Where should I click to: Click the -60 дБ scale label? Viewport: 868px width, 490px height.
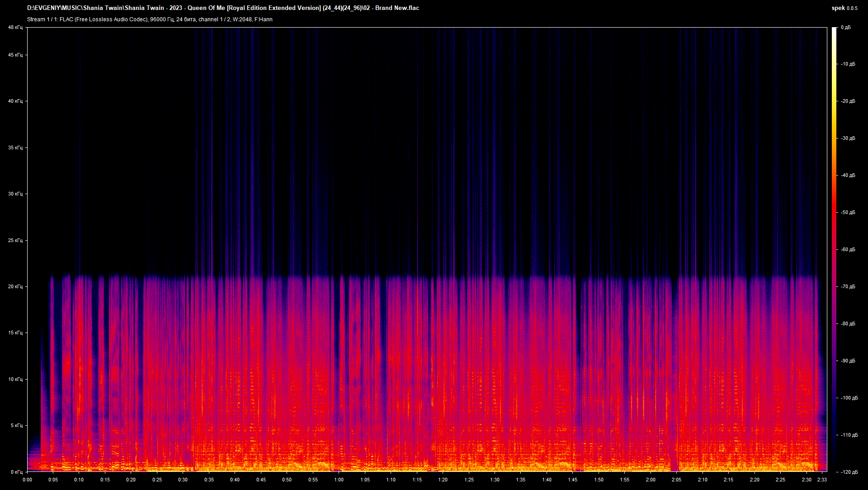848,250
